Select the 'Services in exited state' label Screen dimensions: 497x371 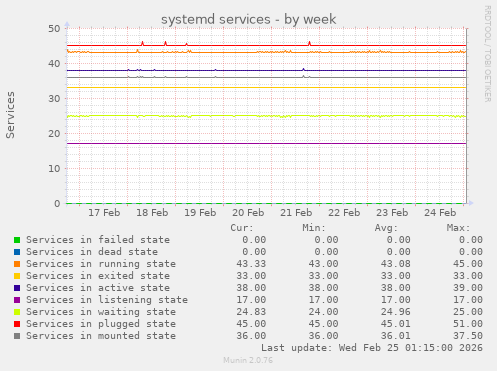(98, 276)
